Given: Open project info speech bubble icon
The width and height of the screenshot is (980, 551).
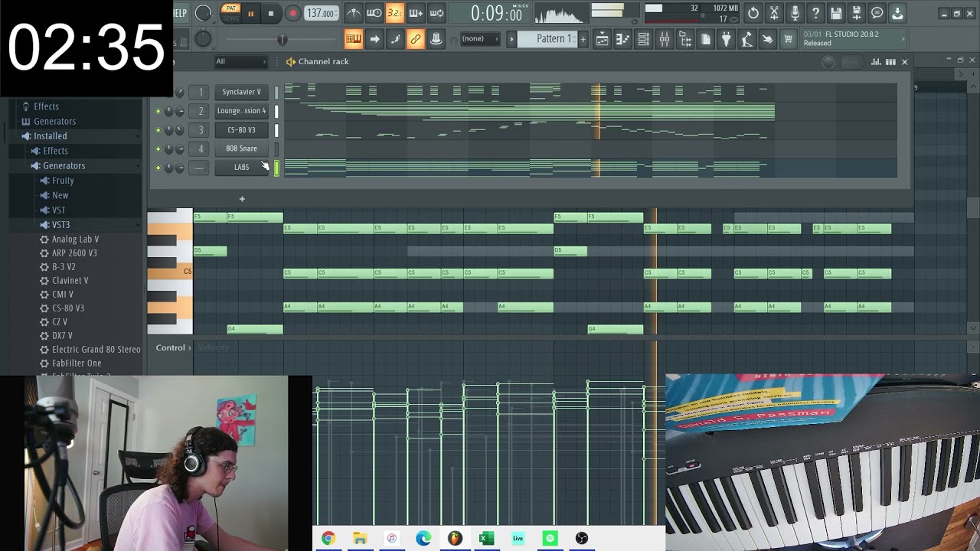Looking at the screenshot, I should pyautogui.click(x=877, y=13).
